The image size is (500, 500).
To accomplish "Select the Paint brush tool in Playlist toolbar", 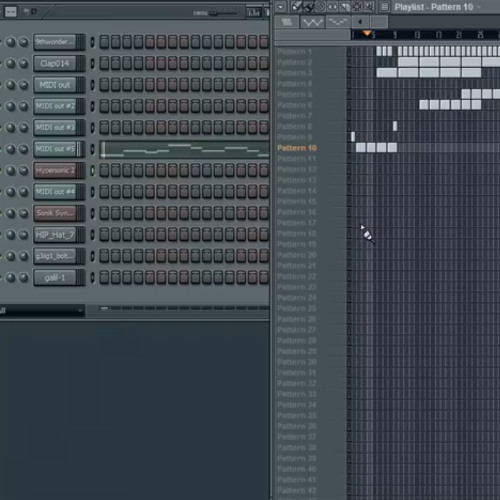I will pyautogui.click(x=309, y=6).
